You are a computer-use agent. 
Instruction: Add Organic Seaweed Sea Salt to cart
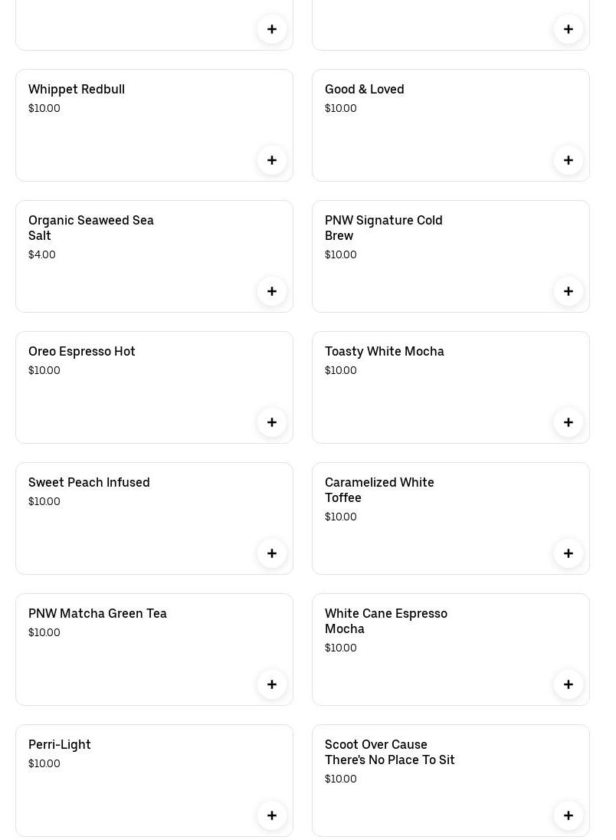click(x=272, y=291)
